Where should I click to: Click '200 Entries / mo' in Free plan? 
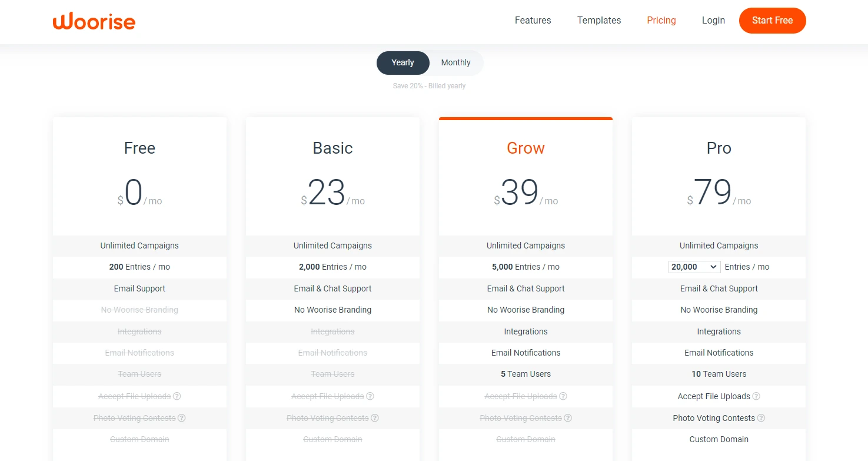pyautogui.click(x=139, y=267)
